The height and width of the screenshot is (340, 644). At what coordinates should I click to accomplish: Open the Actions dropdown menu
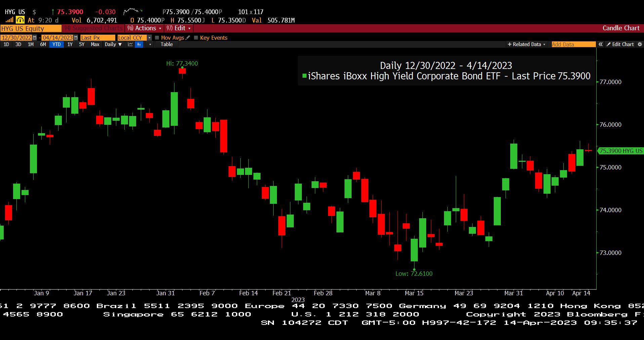[144, 28]
